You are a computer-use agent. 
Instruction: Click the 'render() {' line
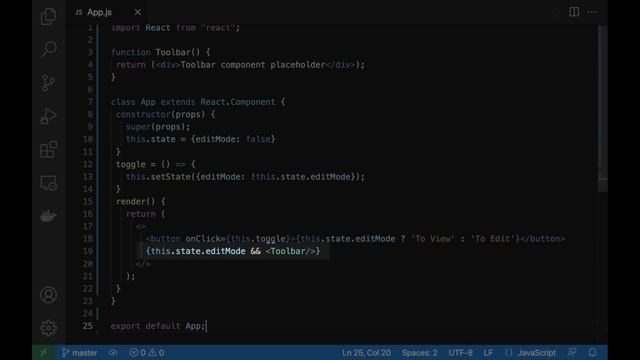(x=141, y=201)
